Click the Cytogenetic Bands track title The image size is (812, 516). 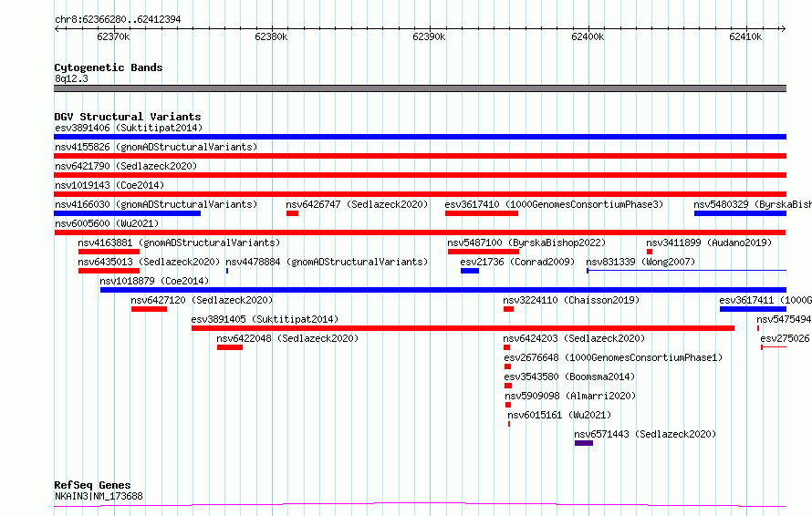(109, 67)
